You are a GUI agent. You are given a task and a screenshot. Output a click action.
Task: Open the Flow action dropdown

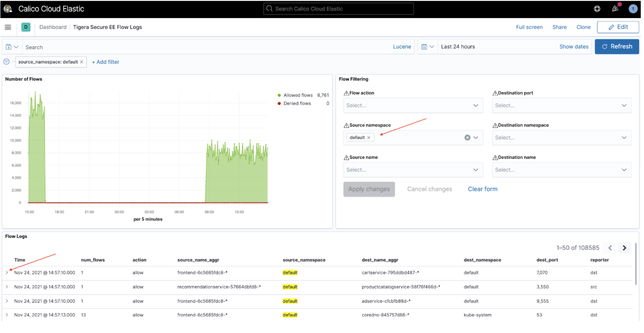413,105
